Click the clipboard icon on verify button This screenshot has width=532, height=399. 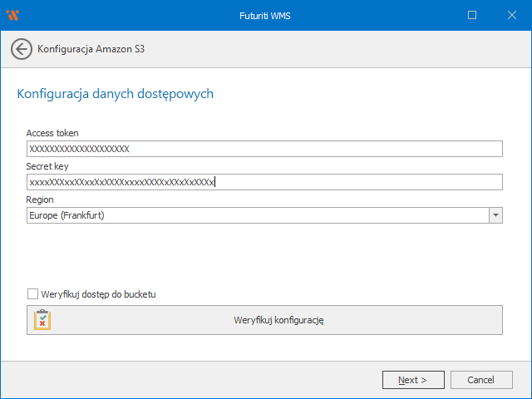tap(42, 320)
